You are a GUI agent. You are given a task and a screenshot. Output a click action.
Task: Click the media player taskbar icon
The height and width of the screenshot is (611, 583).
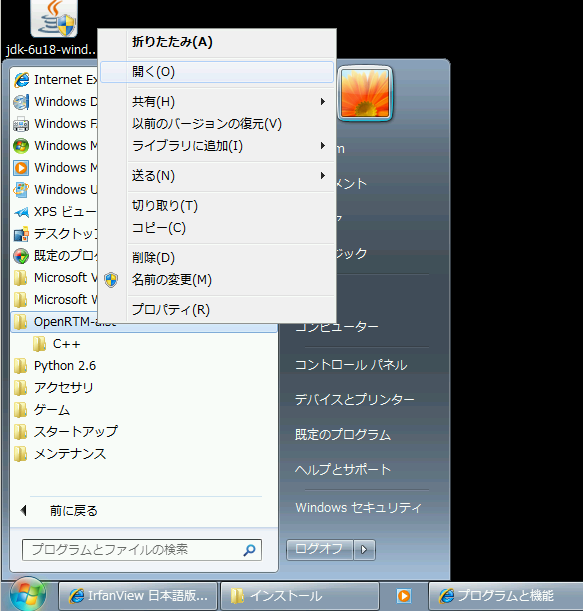tap(404, 596)
